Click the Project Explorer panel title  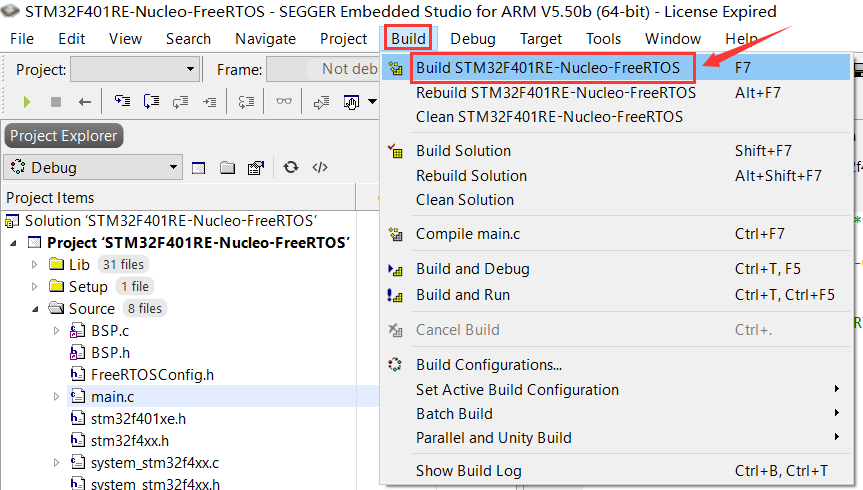coord(64,136)
